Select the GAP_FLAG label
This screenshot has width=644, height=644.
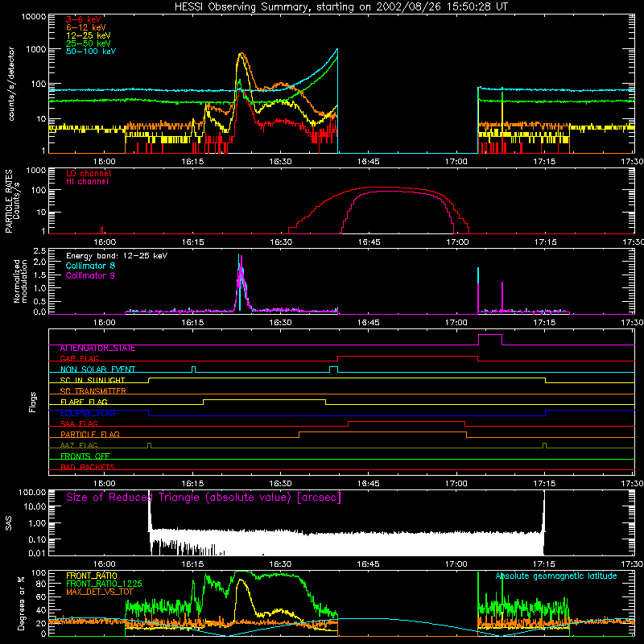pos(79,358)
